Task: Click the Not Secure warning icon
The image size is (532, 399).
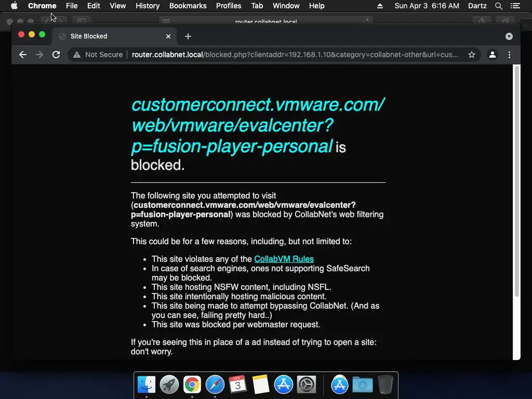Action: click(x=77, y=55)
